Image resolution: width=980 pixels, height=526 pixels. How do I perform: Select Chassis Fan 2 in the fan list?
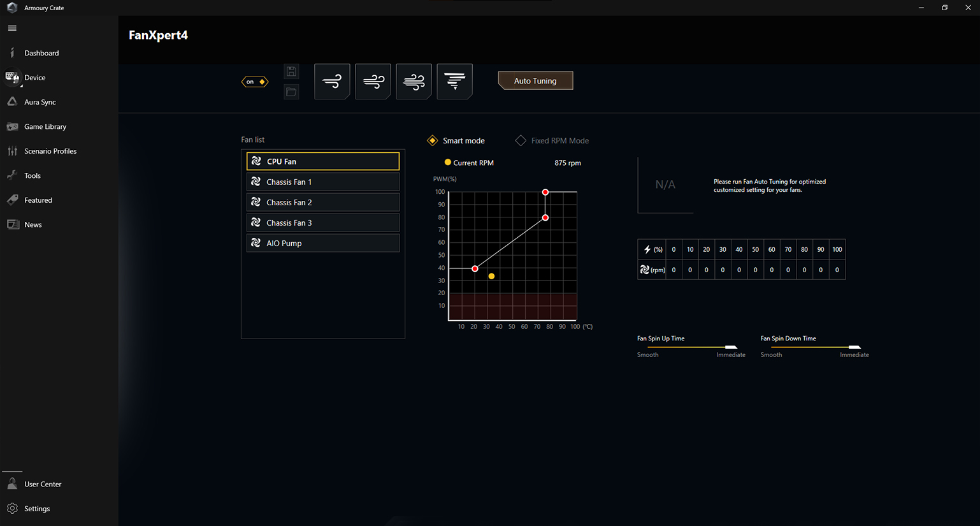tap(323, 202)
